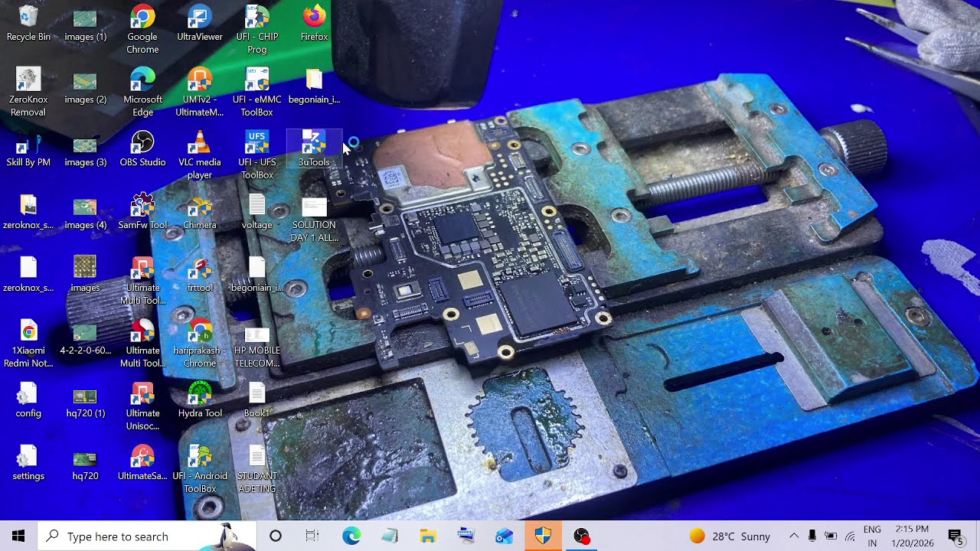The width and height of the screenshot is (980, 551).
Task: Launch UFI - CHIP Prog shortcut
Action: coord(257,29)
